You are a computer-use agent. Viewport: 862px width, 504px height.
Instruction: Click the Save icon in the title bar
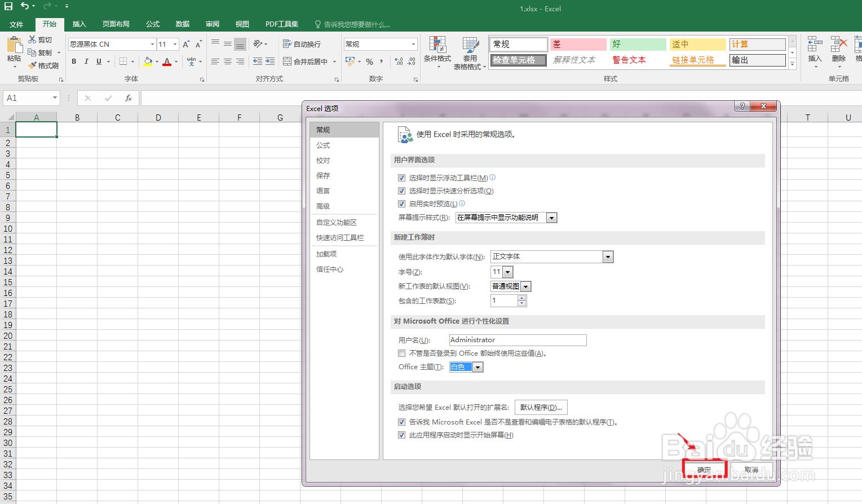pos(8,6)
